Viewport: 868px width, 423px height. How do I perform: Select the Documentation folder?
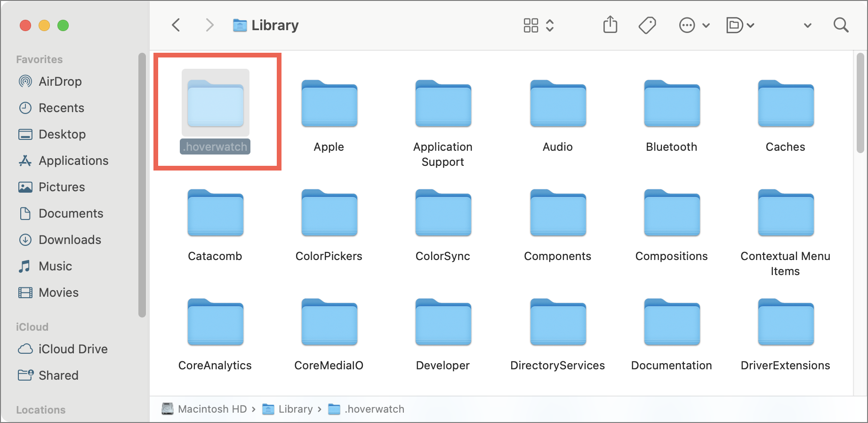[672, 334]
